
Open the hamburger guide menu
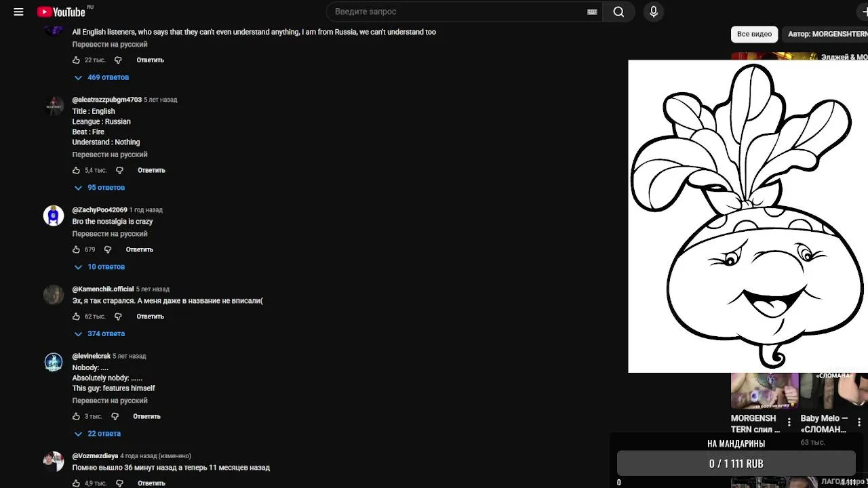18,12
